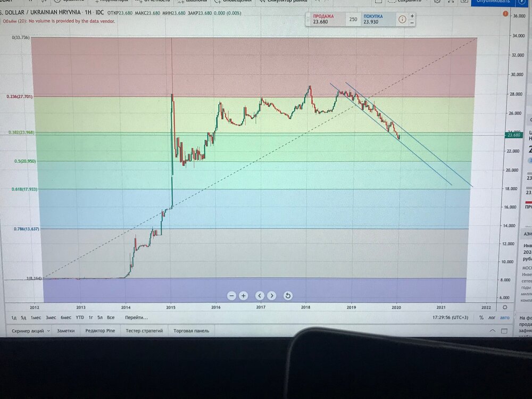This screenshot has height=399, width=532.
Task: Click the 2015 label on the time axis
Action: point(171,307)
